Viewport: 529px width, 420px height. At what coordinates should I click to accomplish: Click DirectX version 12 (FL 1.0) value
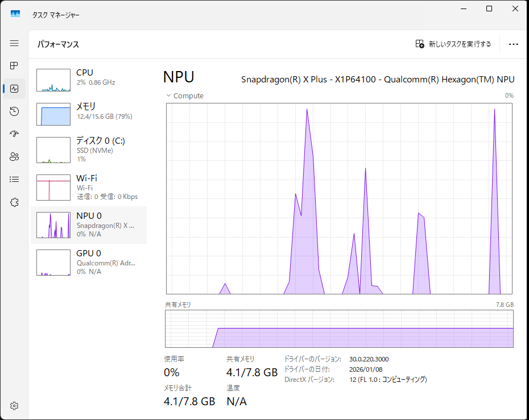pos(388,380)
